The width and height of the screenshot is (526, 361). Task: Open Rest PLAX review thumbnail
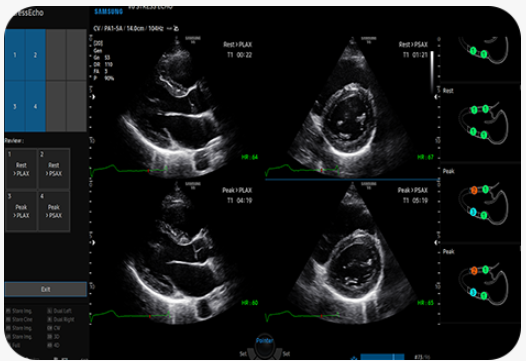(21, 169)
